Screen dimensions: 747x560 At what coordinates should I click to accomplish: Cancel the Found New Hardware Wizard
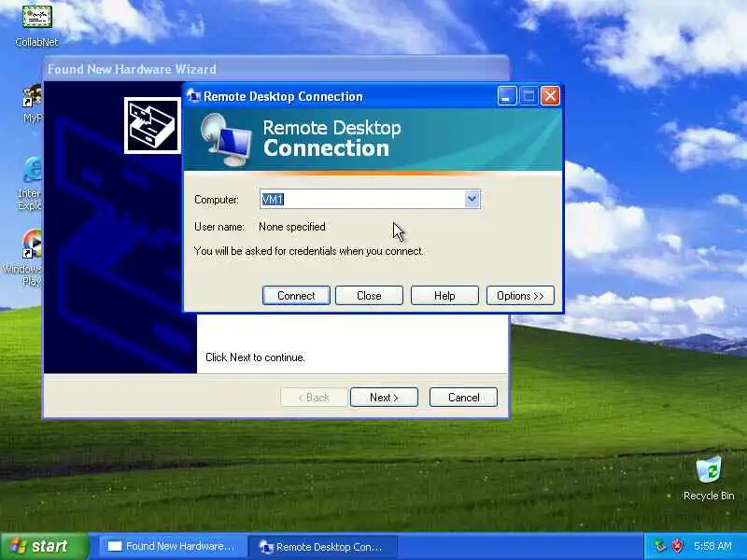[x=463, y=398]
